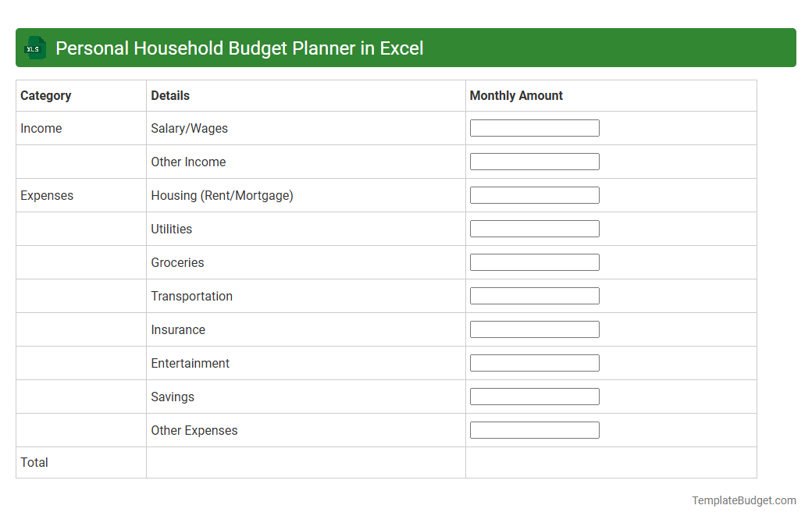Select the Transportation amount entry box
The width and height of the screenshot is (812, 523).
534,295
